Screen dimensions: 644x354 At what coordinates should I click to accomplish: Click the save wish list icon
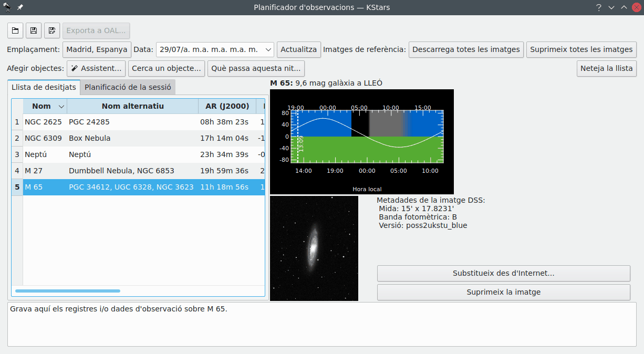(34, 30)
